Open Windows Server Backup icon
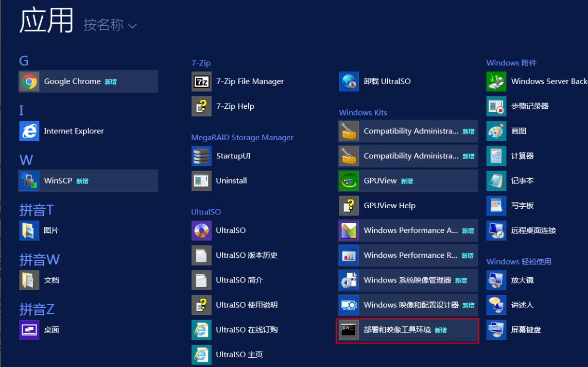Viewport: 588px width, 367px height. [496, 81]
